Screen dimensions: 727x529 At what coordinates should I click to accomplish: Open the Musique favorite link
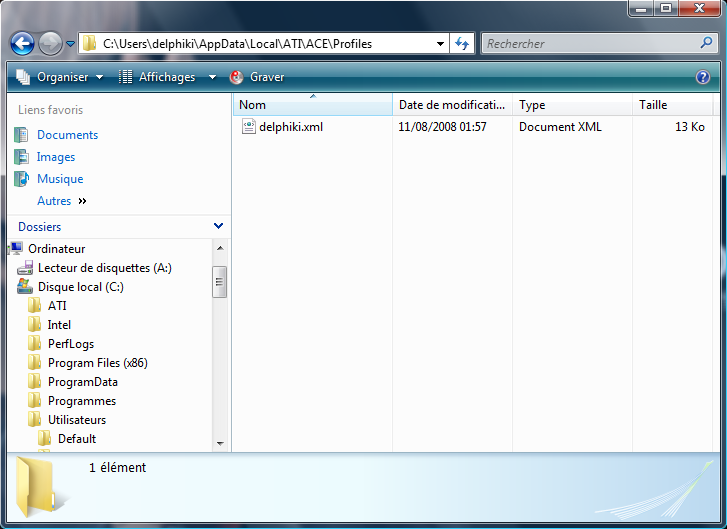60,179
